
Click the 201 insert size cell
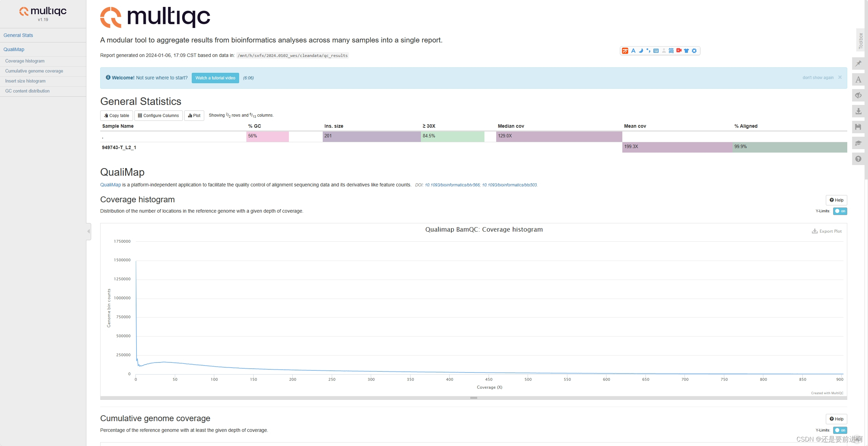(x=372, y=136)
